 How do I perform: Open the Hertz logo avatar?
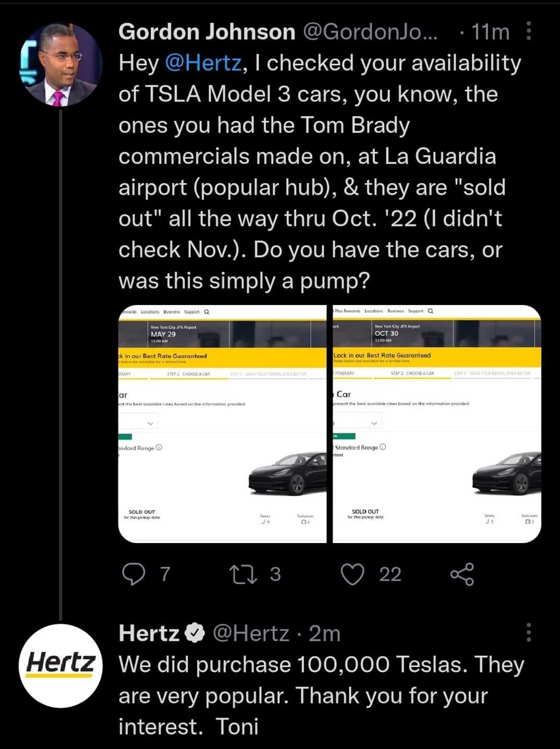60,666
